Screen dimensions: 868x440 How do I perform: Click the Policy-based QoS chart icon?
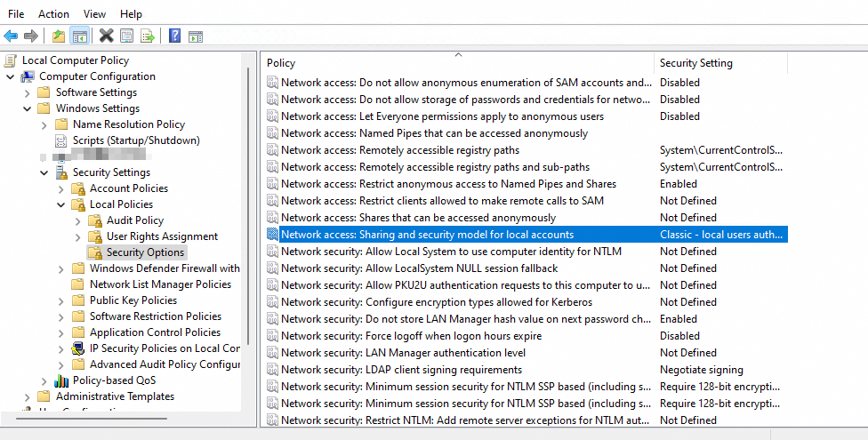[x=61, y=380]
